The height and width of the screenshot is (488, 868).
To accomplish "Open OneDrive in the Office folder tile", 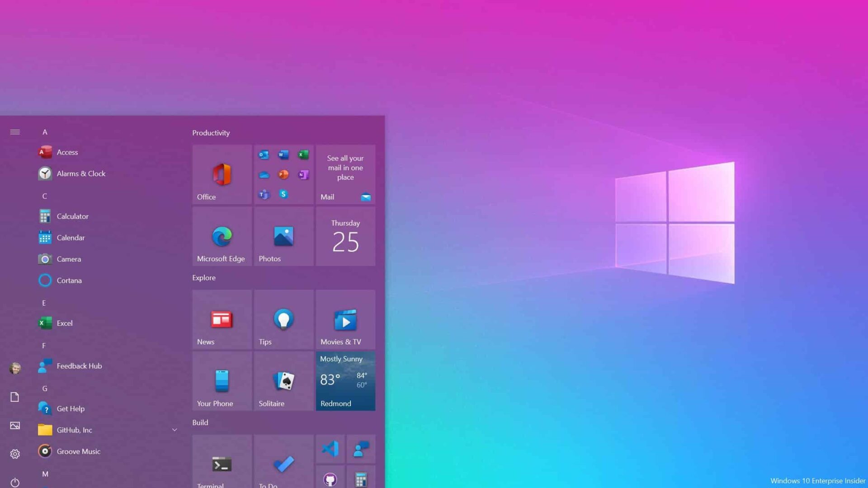I will (x=264, y=175).
